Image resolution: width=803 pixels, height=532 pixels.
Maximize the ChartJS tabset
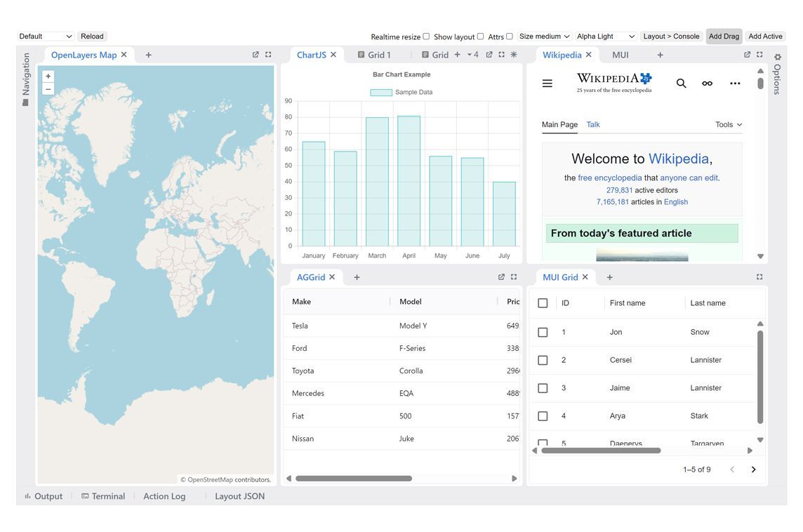(501, 54)
